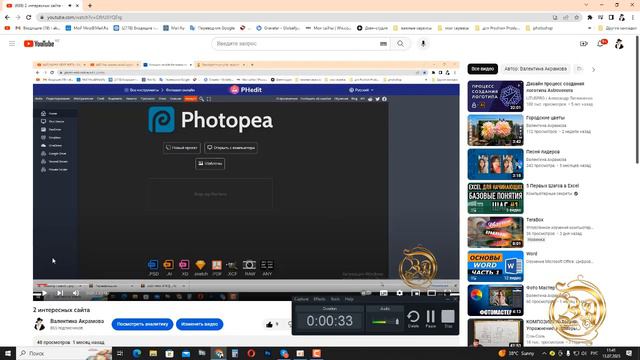Like the video with thumbs-up

pos(269,324)
